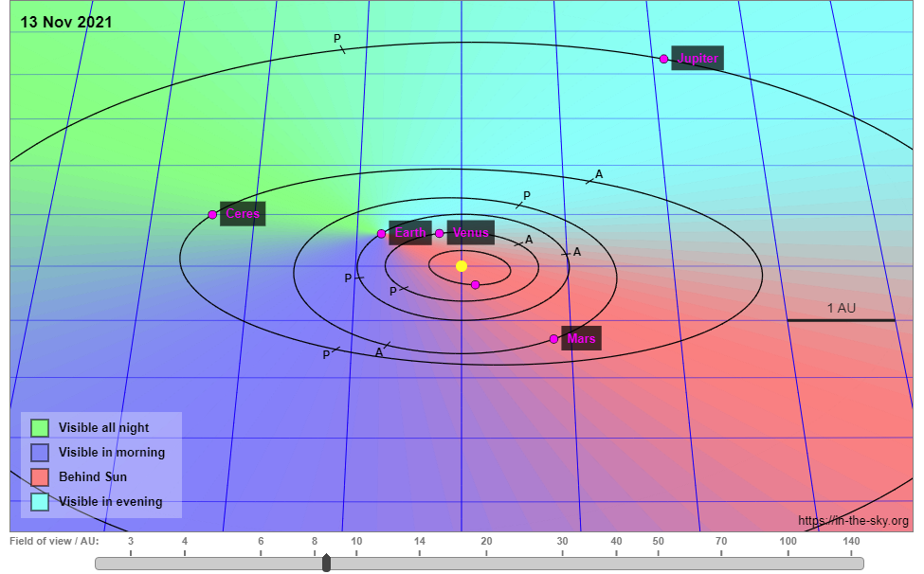This screenshot has height=574, width=924.
Task: Set field of view to 30 AU tick
Action: (x=562, y=546)
